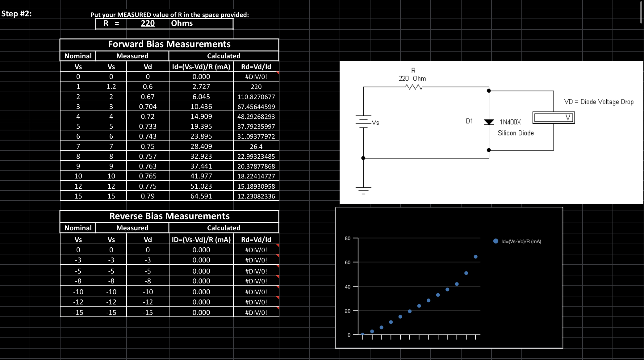Image resolution: width=644 pixels, height=360 pixels.
Task: Select Vd cell 0.67
Action: click(148, 97)
